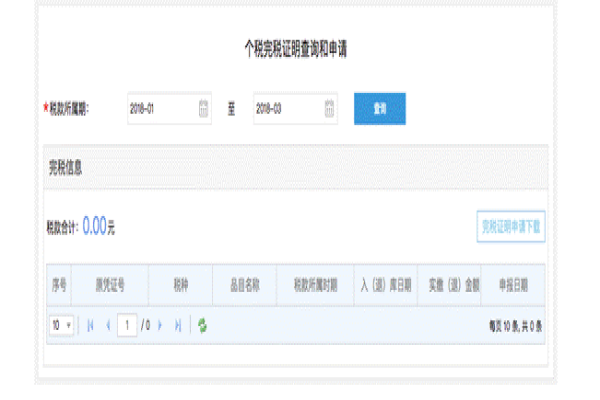The height and width of the screenshot is (400, 600).
Task: Select the 税款所属时期 column header
Action: (315, 285)
